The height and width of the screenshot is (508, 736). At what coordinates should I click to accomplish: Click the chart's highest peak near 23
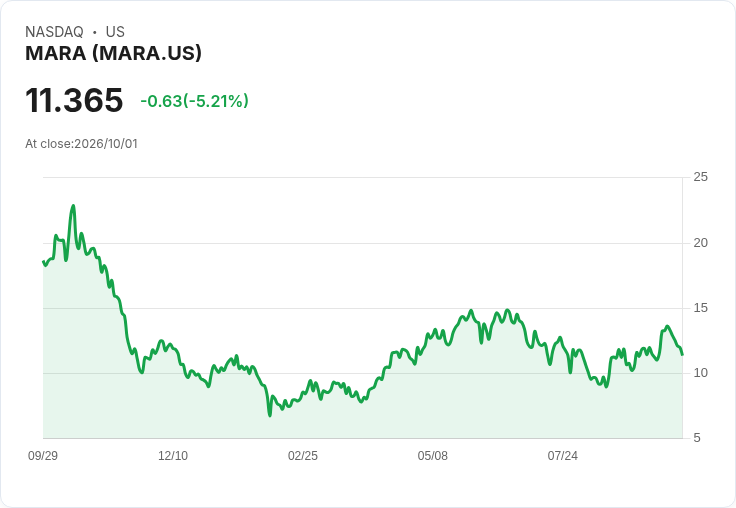click(73, 206)
